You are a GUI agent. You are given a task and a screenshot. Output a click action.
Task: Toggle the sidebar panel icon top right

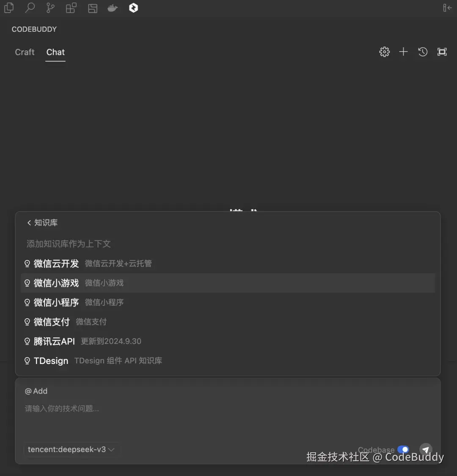coord(447,8)
